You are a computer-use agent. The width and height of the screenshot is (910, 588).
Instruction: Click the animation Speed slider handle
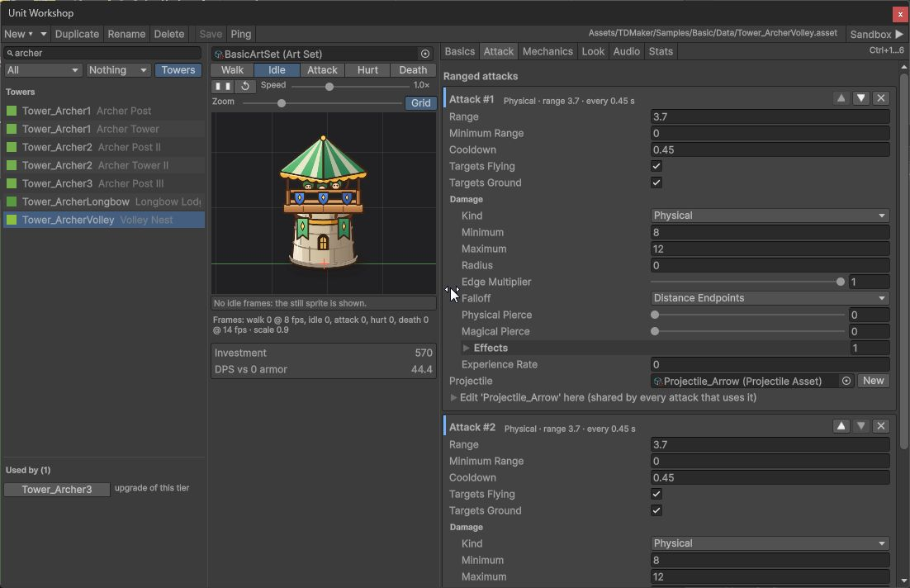[x=329, y=87]
